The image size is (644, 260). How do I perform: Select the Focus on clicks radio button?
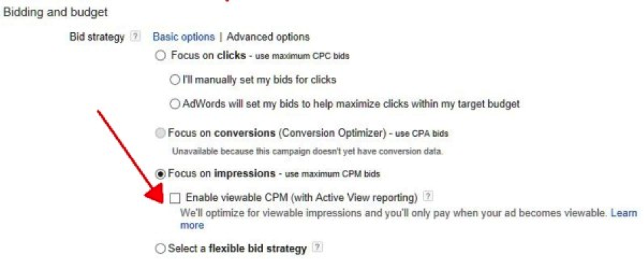160,56
